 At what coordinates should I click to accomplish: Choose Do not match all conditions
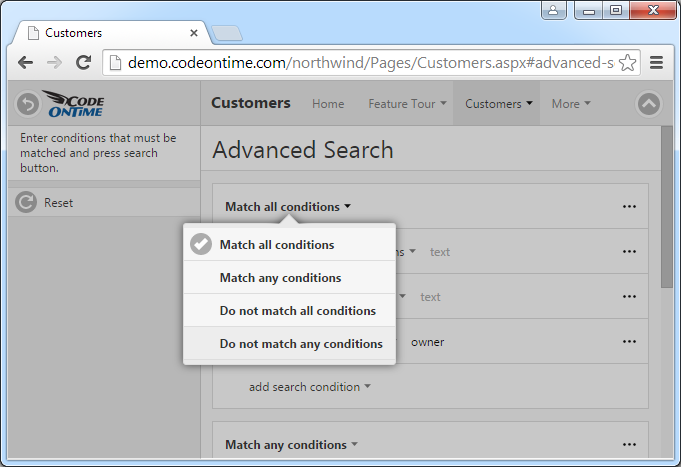pyautogui.click(x=298, y=311)
